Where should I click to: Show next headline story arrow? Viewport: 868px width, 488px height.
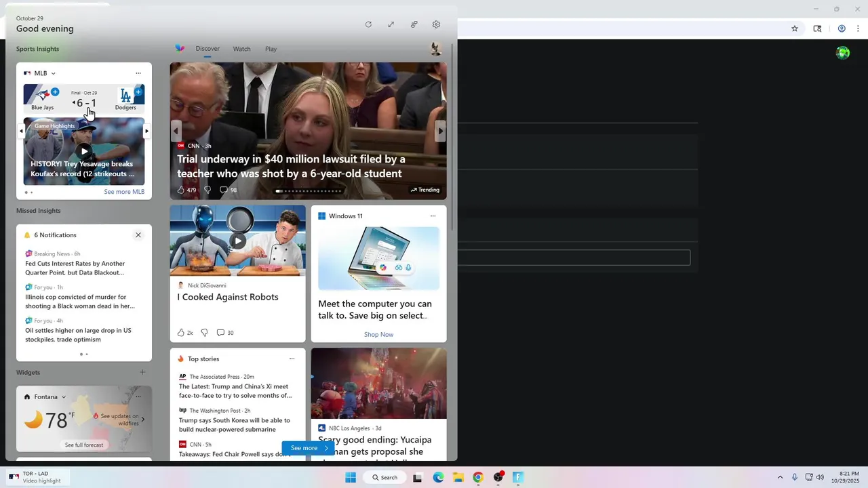point(441,131)
